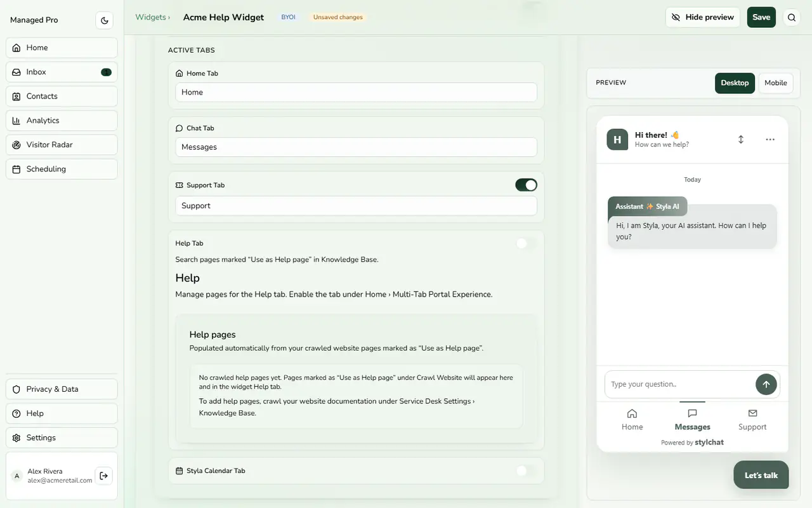Click the BYOI badge
Image resolution: width=812 pixels, height=508 pixels.
click(289, 17)
